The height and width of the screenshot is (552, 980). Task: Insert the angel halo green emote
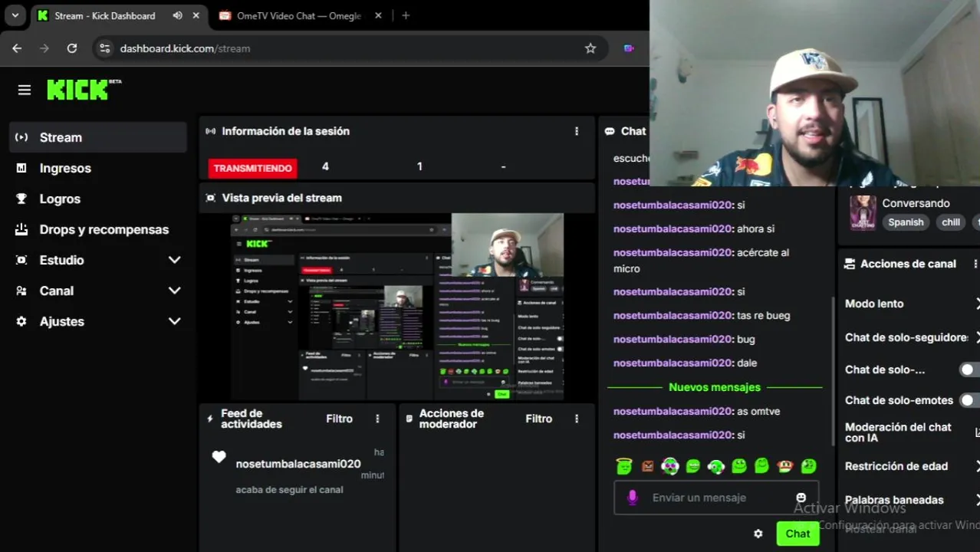pos(624,465)
